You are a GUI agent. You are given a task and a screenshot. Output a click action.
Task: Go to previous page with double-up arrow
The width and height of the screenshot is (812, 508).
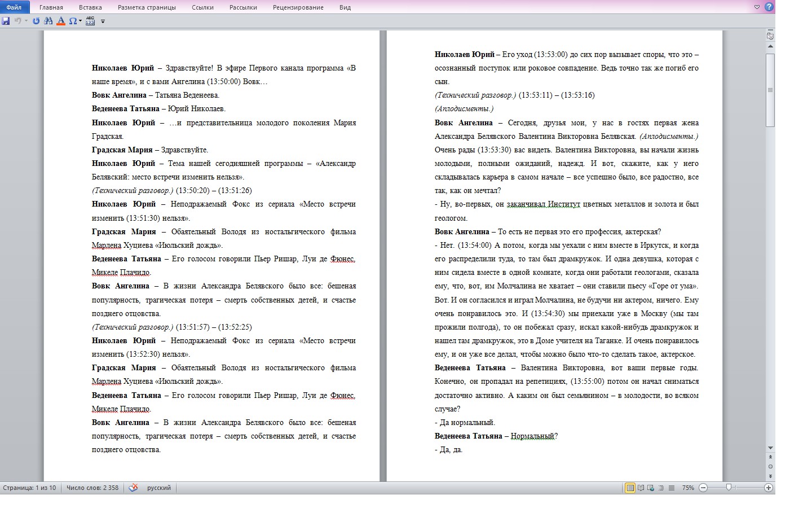click(x=770, y=458)
